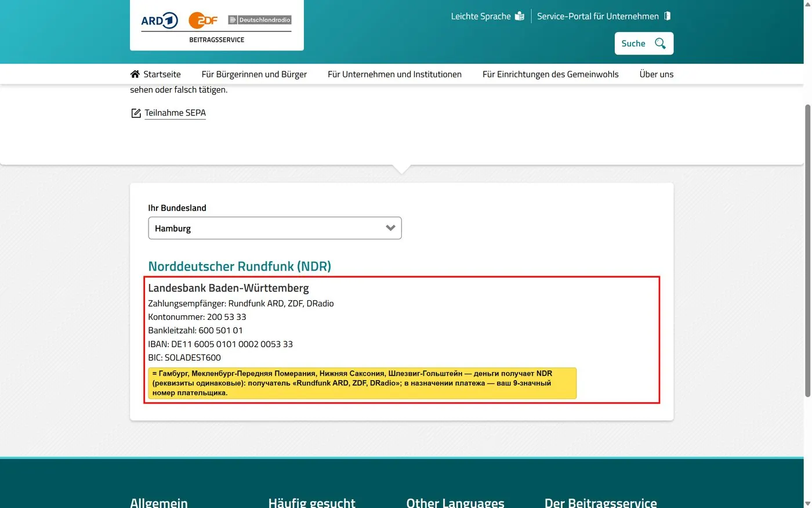Click the BIC SOLADEST600 line
812x508 pixels.
click(184, 358)
